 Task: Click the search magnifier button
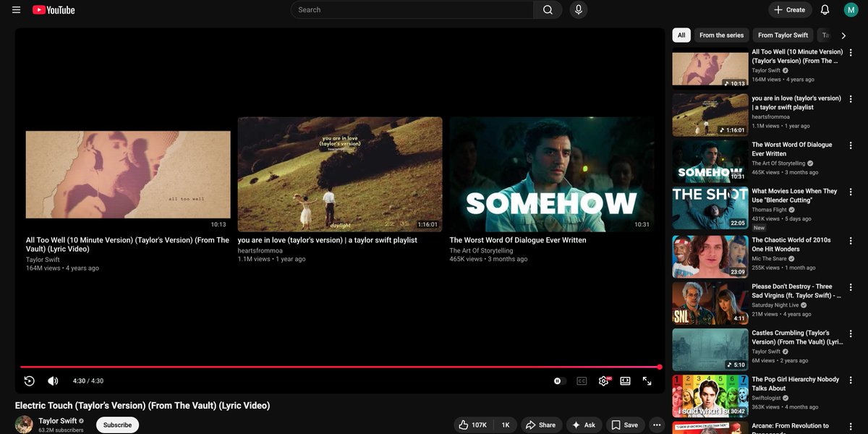tap(548, 10)
